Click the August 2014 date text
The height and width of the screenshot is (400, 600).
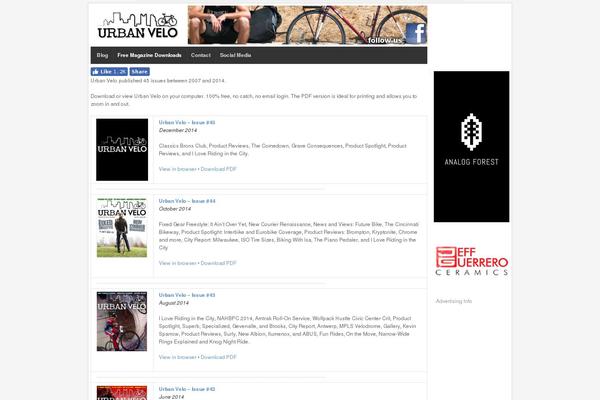pyautogui.click(x=174, y=303)
